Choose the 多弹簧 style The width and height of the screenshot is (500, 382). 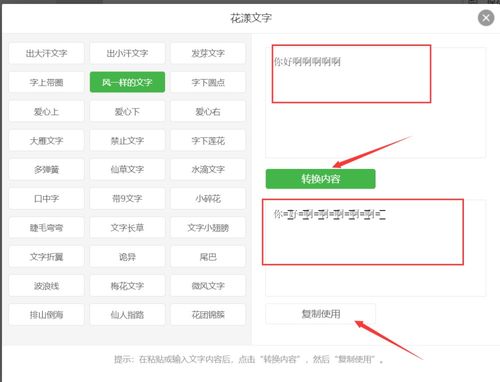tap(46, 169)
